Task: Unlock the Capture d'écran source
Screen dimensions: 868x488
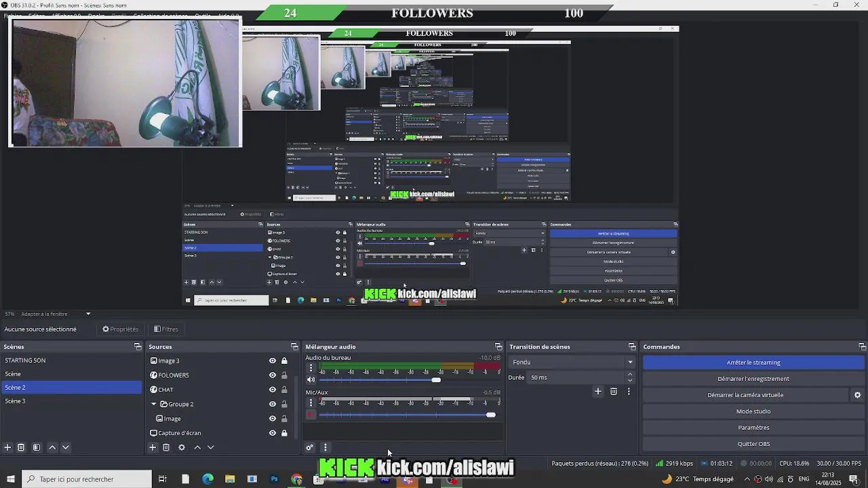Action: tap(284, 433)
